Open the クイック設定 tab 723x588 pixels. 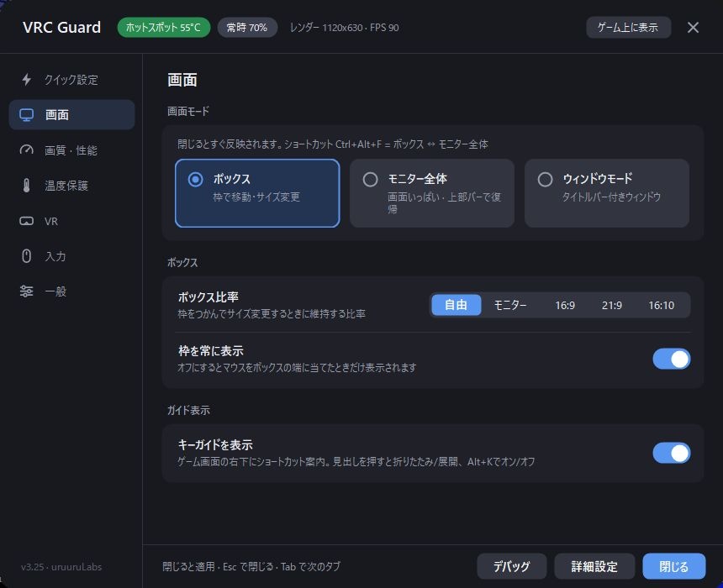pyautogui.click(x=72, y=79)
